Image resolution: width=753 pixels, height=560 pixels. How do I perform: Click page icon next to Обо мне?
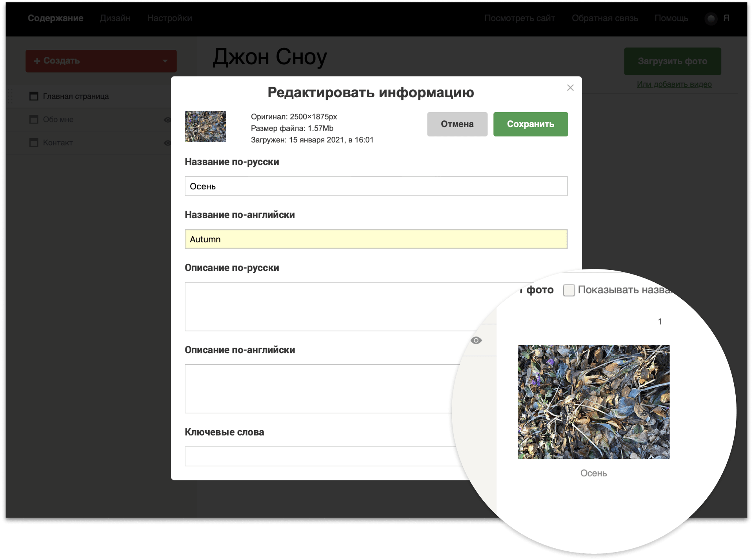pyautogui.click(x=34, y=119)
